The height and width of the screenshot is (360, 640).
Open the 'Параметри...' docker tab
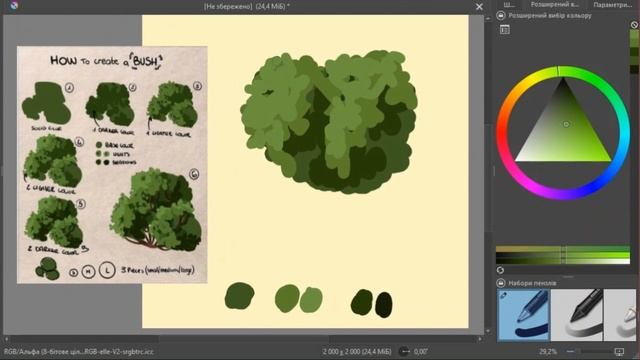tap(612, 5)
